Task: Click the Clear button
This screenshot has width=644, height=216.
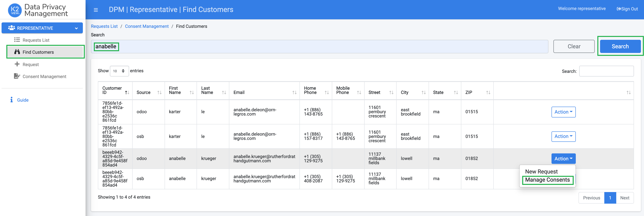Action: coord(574,46)
